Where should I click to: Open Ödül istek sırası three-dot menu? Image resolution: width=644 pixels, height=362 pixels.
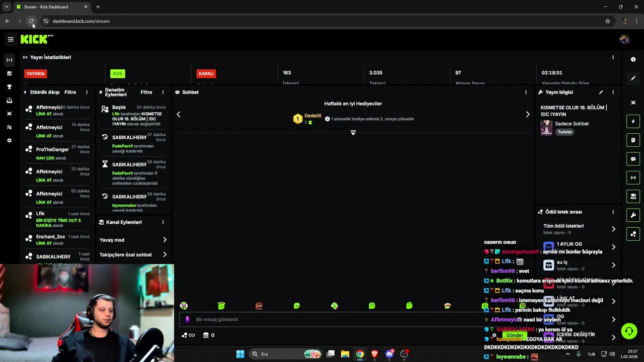coord(613,212)
